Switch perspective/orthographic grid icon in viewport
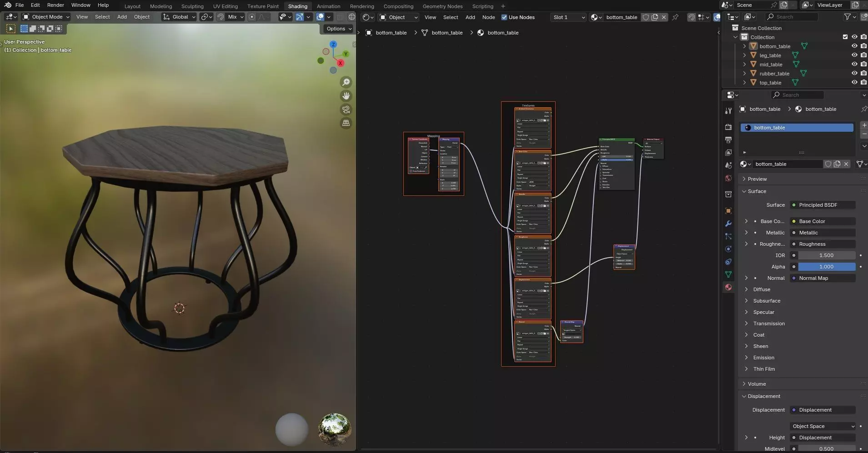The height and width of the screenshot is (453, 868). coord(346,123)
